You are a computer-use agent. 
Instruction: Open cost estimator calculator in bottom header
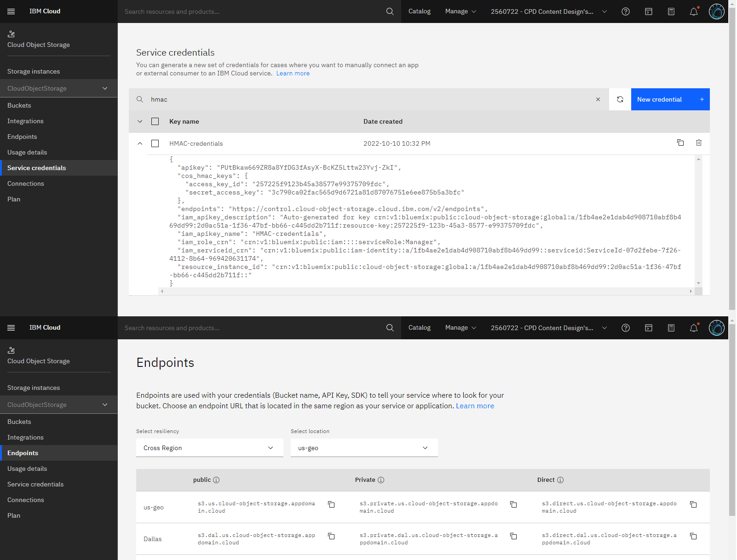click(671, 328)
